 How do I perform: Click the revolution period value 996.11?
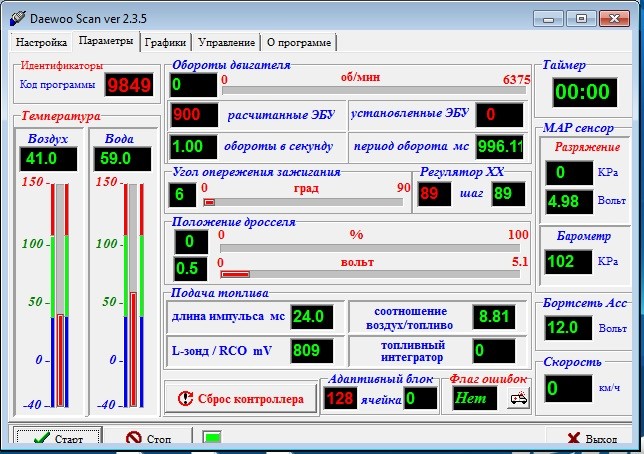click(500, 147)
